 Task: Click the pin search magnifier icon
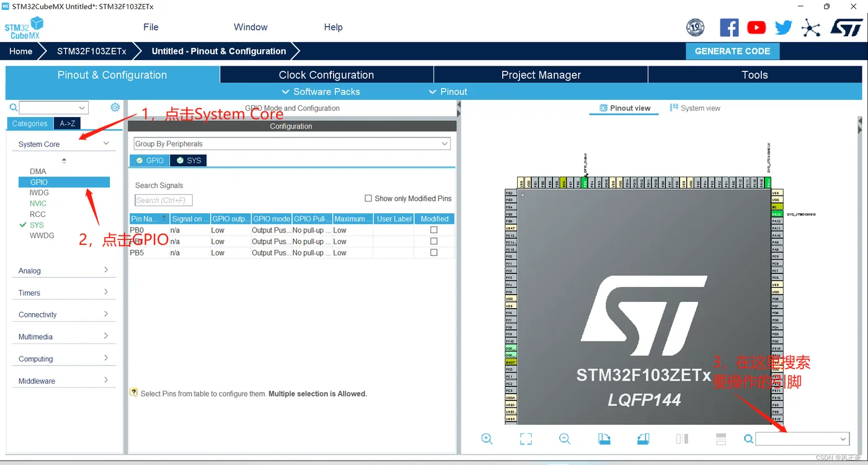tap(748, 439)
